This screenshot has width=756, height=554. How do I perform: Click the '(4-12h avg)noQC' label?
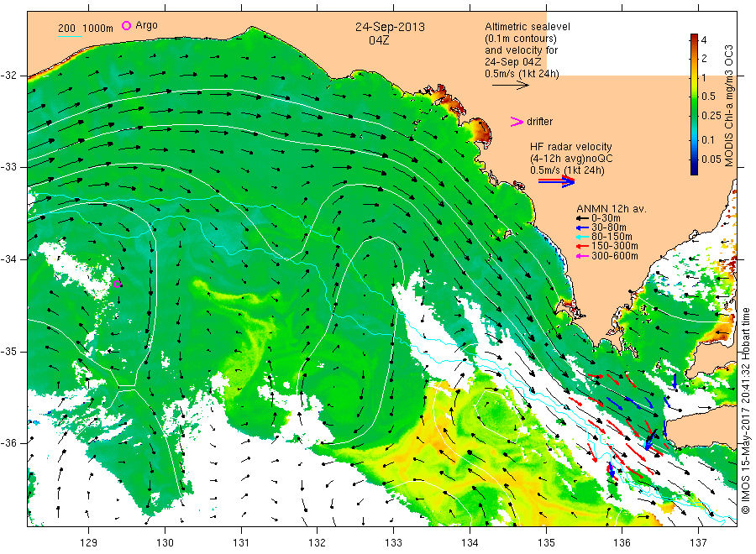click(572, 159)
